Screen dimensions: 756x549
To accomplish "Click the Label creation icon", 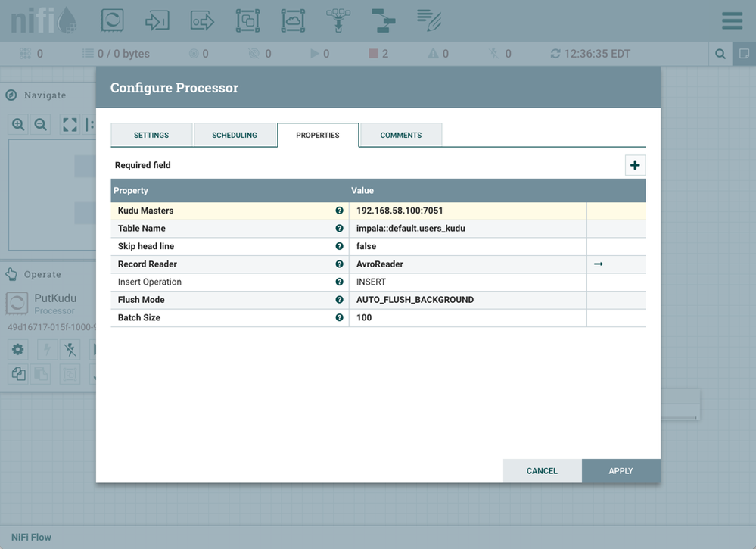I will pos(429,20).
